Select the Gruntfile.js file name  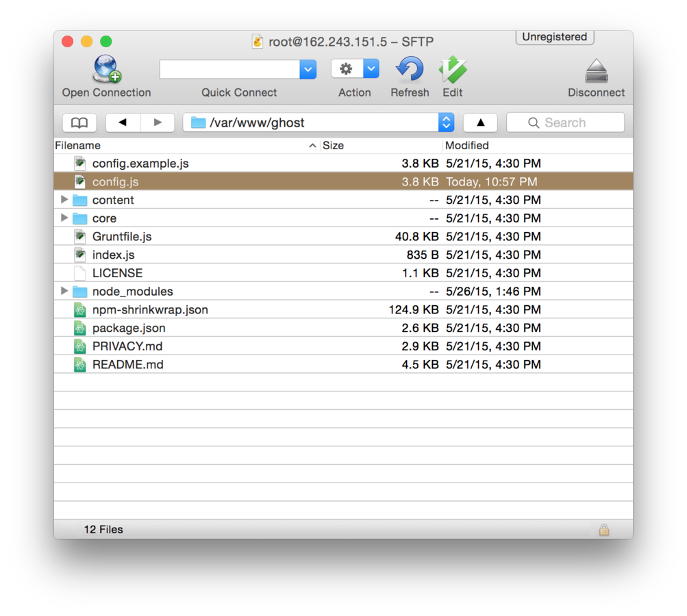click(122, 236)
